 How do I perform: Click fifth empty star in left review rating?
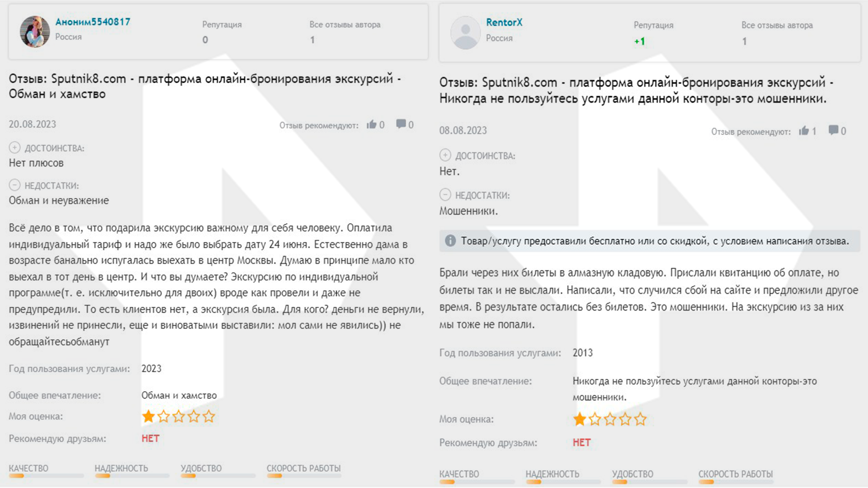click(209, 416)
